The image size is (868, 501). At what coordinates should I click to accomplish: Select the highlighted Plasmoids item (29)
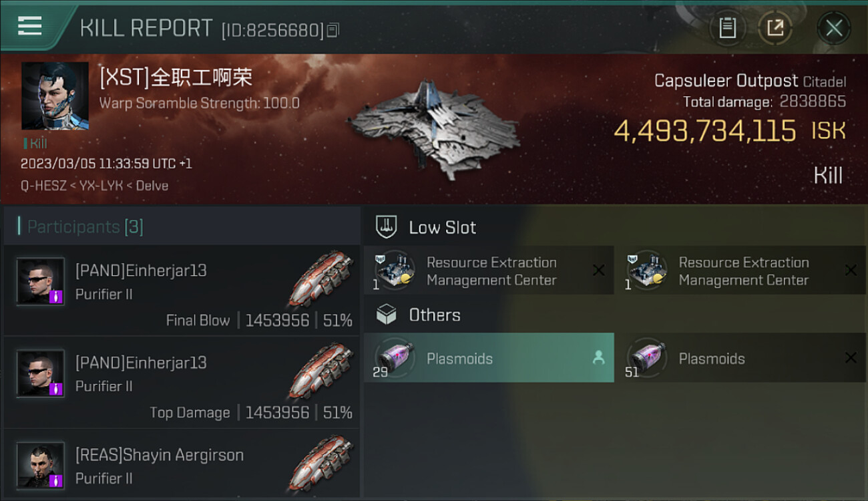click(x=489, y=358)
